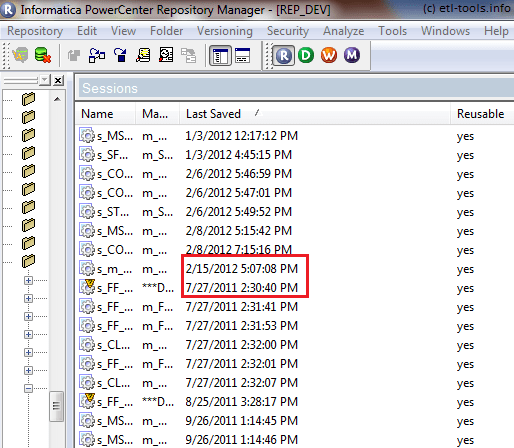This screenshot has height=448, width=514.
Task: Open the Versioning menu
Action: coord(225,31)
